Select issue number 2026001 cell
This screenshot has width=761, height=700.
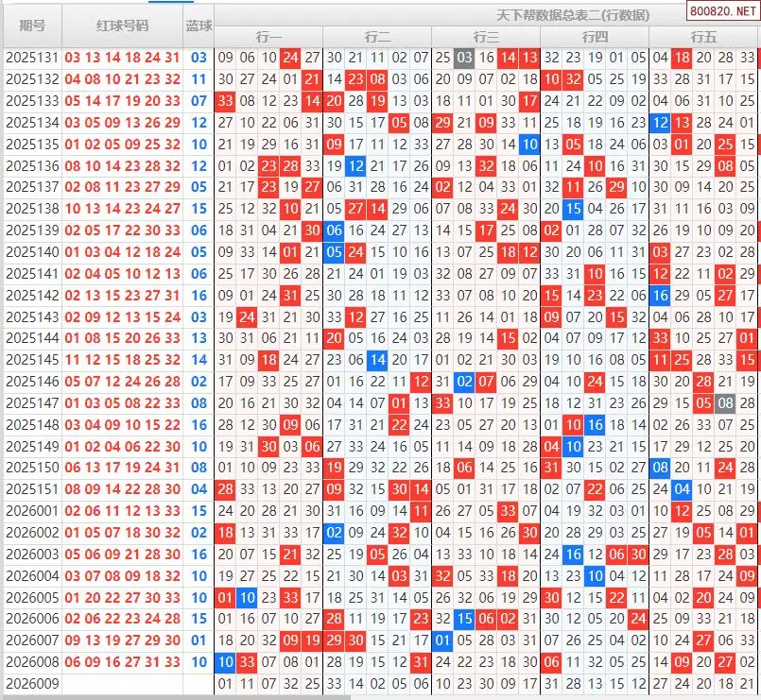point(32,511)
